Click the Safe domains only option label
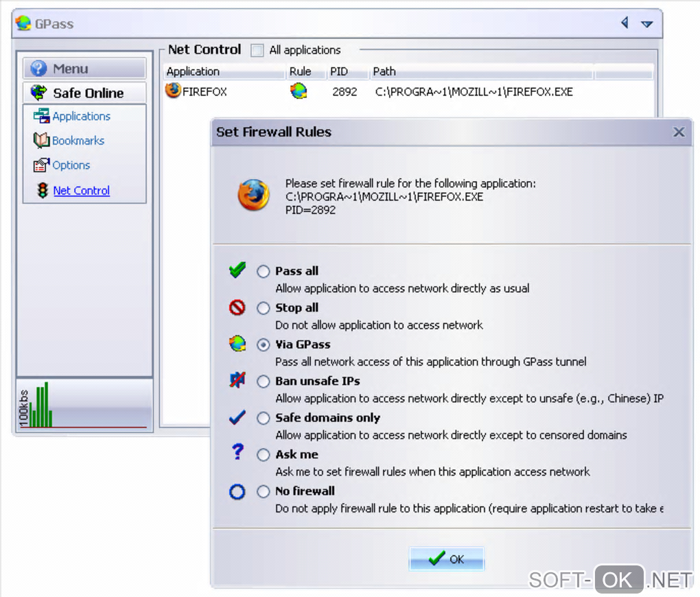This screenshot has height=597, width=700. point(327,417)
